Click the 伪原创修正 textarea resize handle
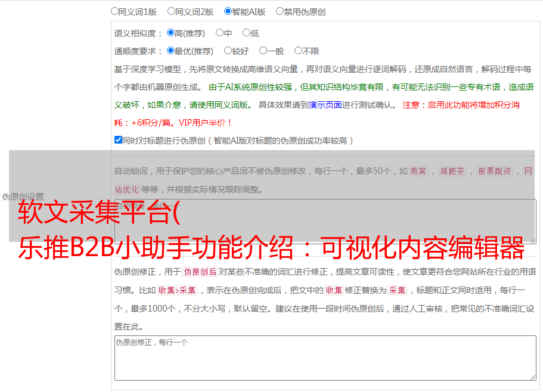This screenshot has height=392, width=543. 533,378
